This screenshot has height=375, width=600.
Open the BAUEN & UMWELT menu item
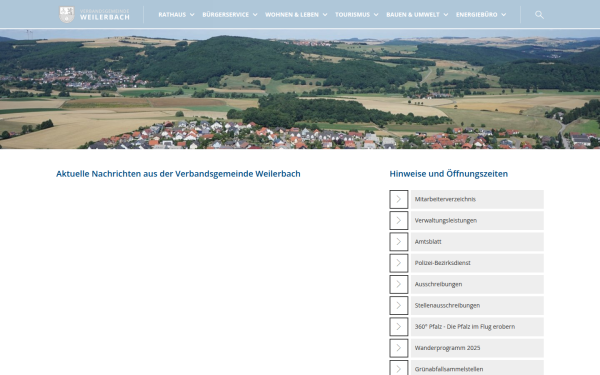pos(413,15)
